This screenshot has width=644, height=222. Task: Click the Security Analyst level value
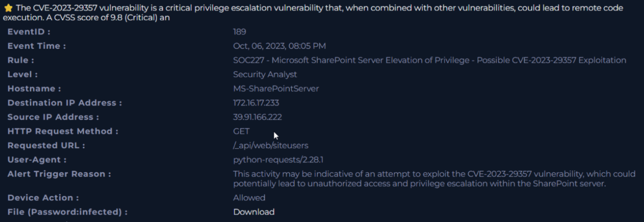[x=265, y=74]
